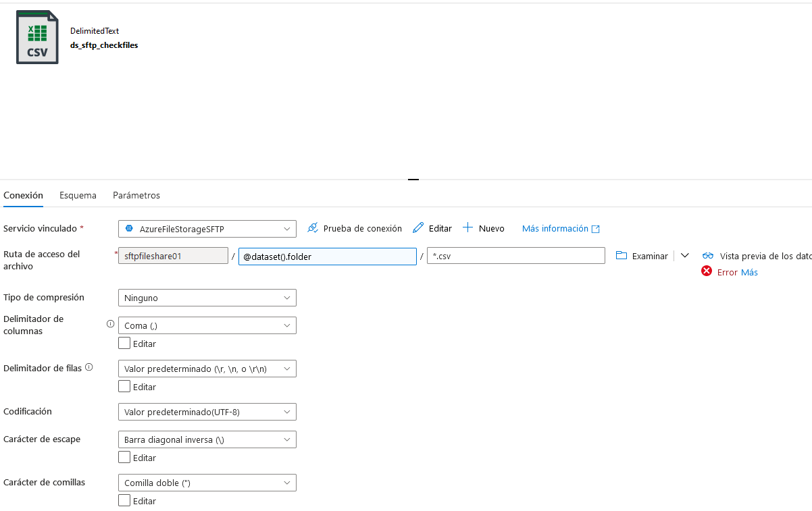Screen dimensions: 812x511
Task: Open the Tipo de compresión dropdown
Action: click(207, 298)
